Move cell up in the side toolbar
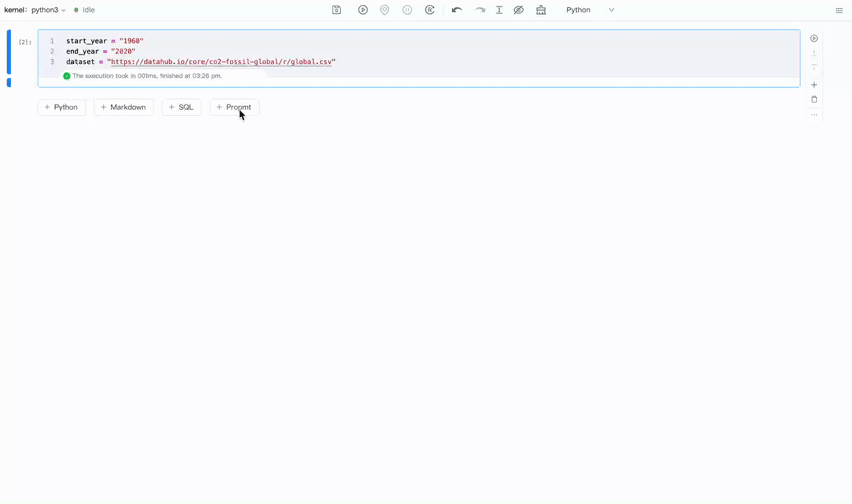Image resolution: width=852 pixels, height=504 pixels. pos(814,53)
